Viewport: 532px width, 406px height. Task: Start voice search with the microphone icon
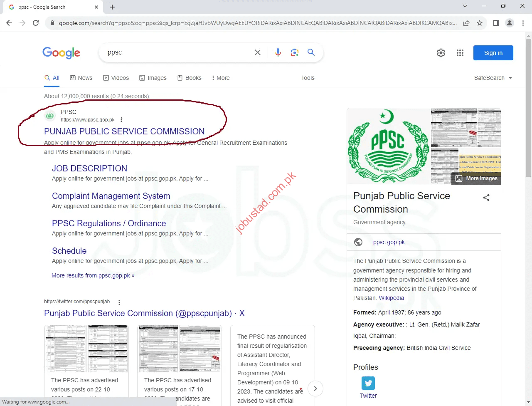278,52
